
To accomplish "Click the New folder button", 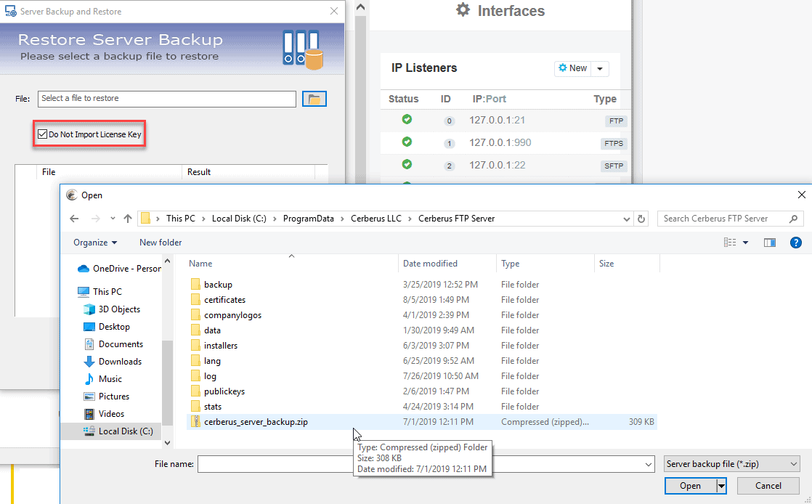I will [161, 243].
